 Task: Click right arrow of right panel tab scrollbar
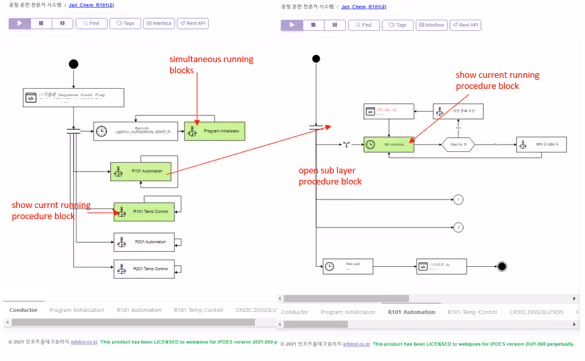click(x=574, y=324)
